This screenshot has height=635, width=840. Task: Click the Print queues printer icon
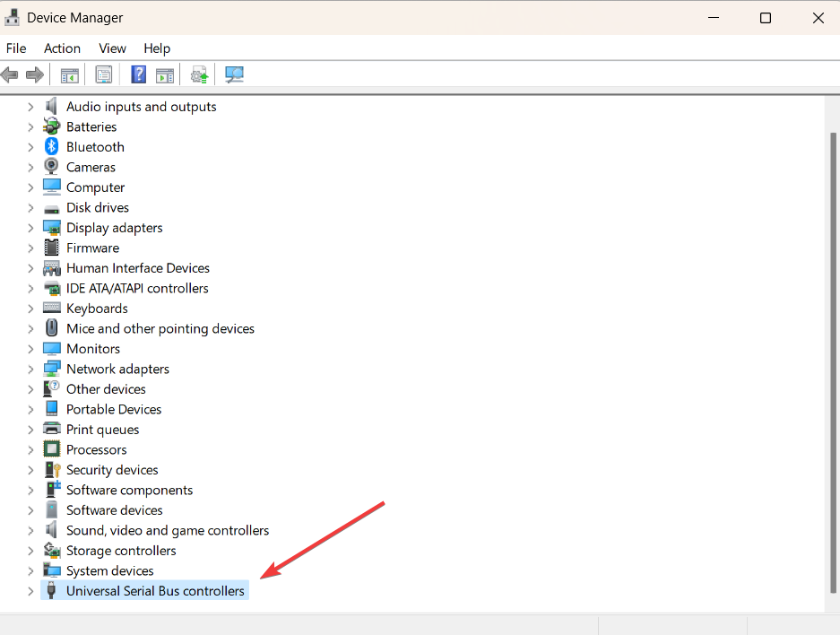click(51, 429)
